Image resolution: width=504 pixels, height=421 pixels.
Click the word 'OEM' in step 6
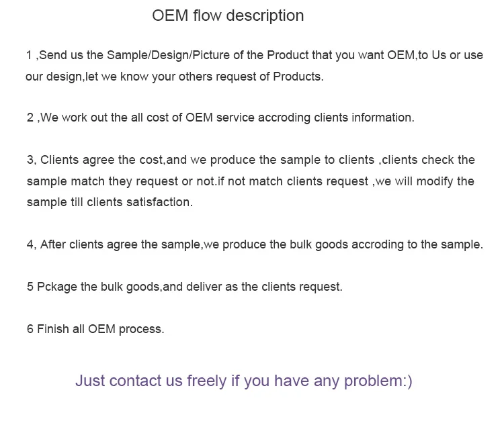coord(101,329)
